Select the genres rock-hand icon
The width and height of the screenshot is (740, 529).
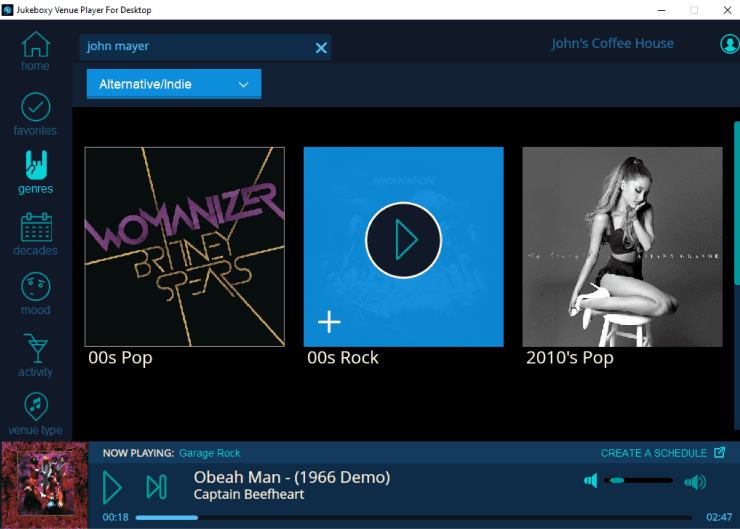[36, 165]
